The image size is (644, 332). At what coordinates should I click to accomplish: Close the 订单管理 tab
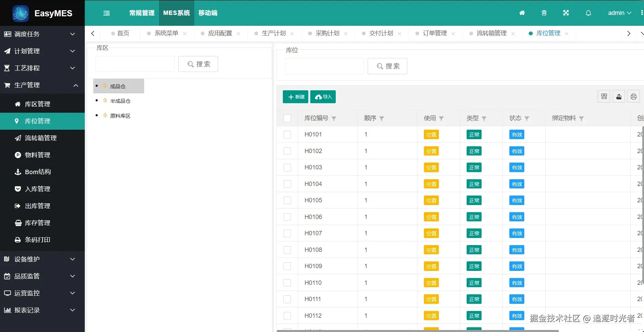(453, 34)
